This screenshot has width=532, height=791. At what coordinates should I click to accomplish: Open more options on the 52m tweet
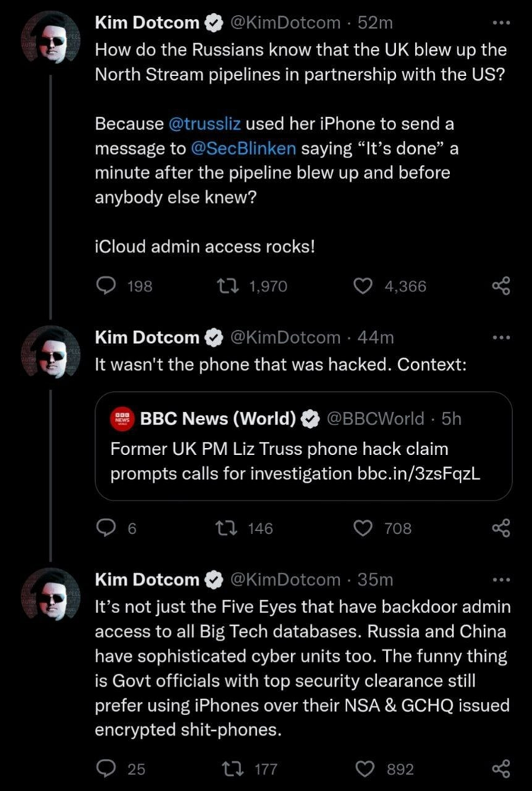coord(500,23)
